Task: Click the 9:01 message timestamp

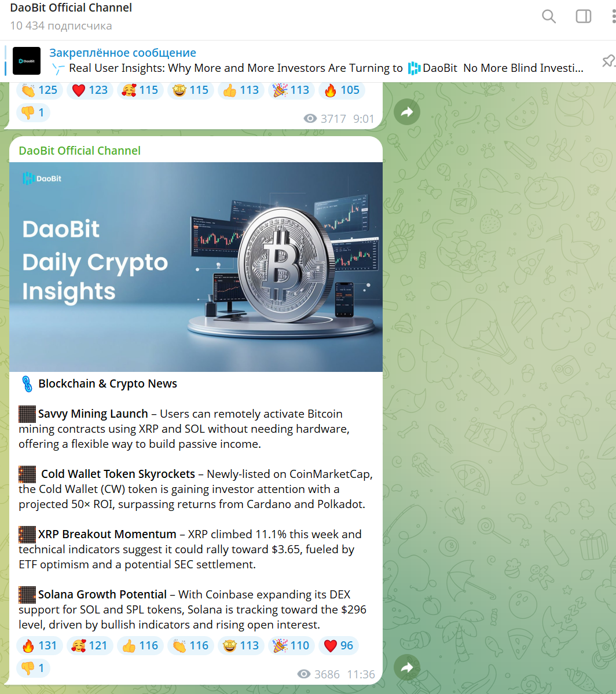Action: click(x=364, y=119)
